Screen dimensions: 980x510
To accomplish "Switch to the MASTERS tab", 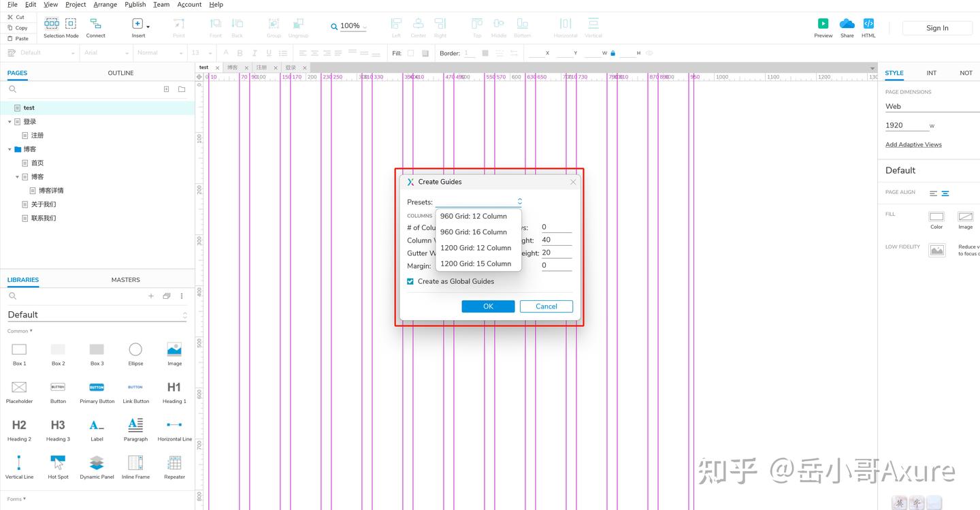I will [126, 280].
